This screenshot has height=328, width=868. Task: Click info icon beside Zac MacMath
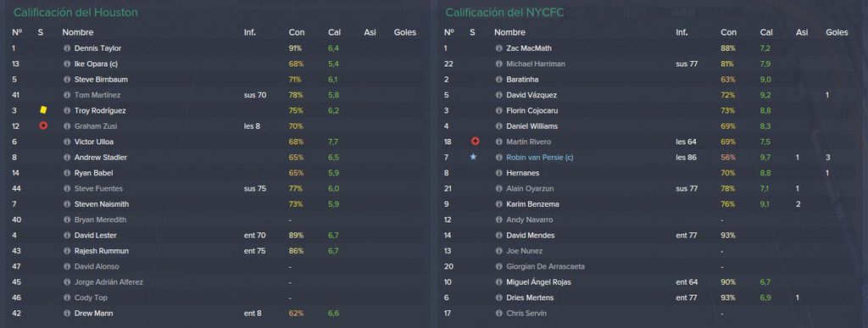click(498, 48)
